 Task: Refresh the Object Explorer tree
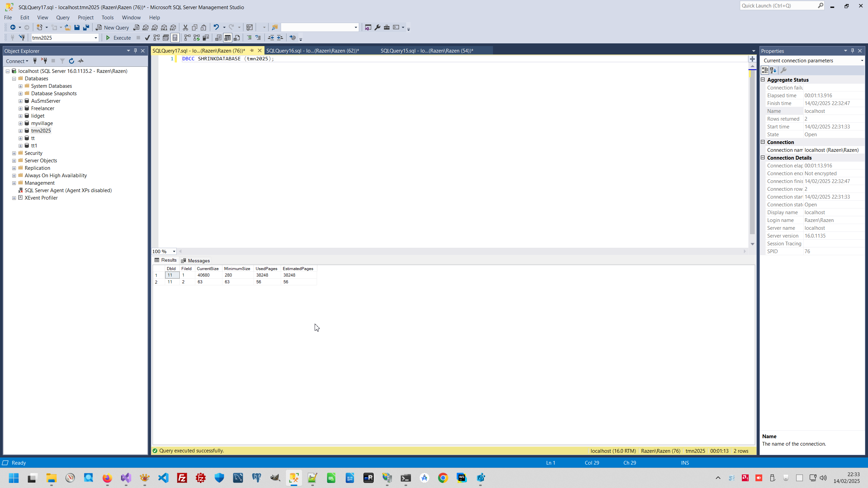[71, 61]
